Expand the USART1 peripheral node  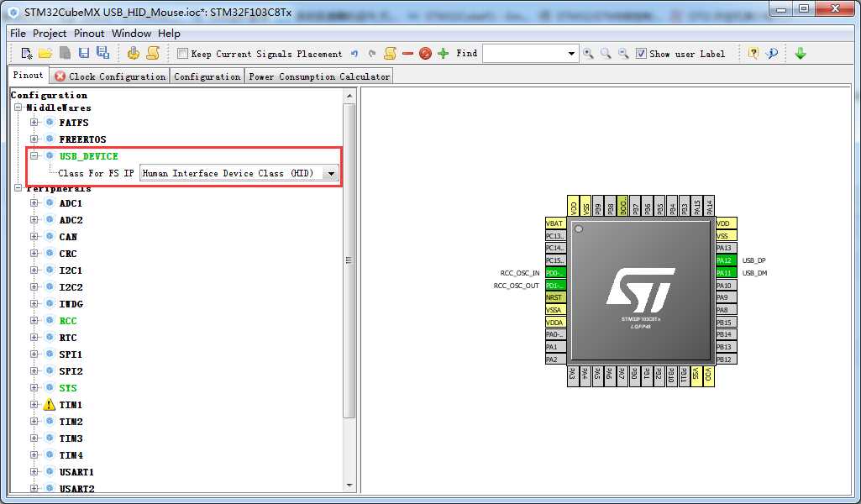[x=34, y=471]
